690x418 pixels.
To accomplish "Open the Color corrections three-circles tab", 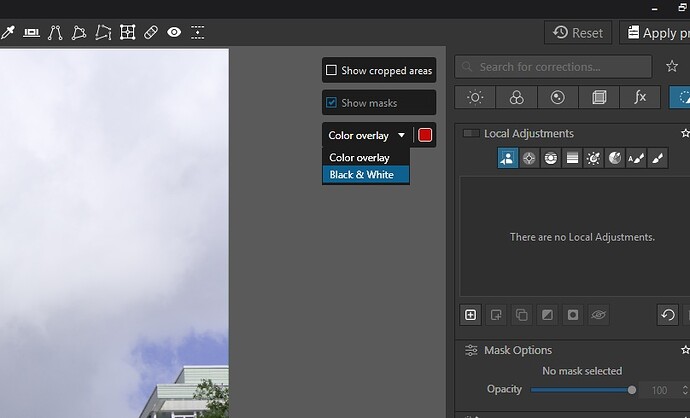I will pos(516,97).
